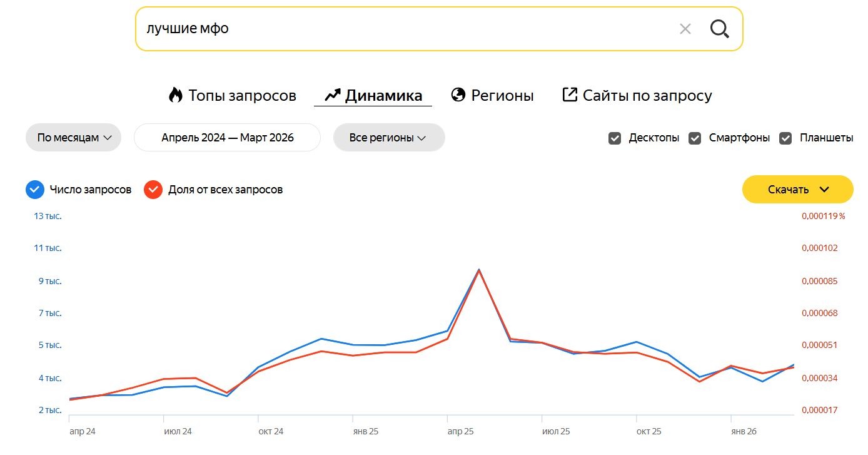This screenshot has height=455, width=868.
Task: Open the По месяцам period dropdown
Action: pyautogui.click(x=73, y=138)
